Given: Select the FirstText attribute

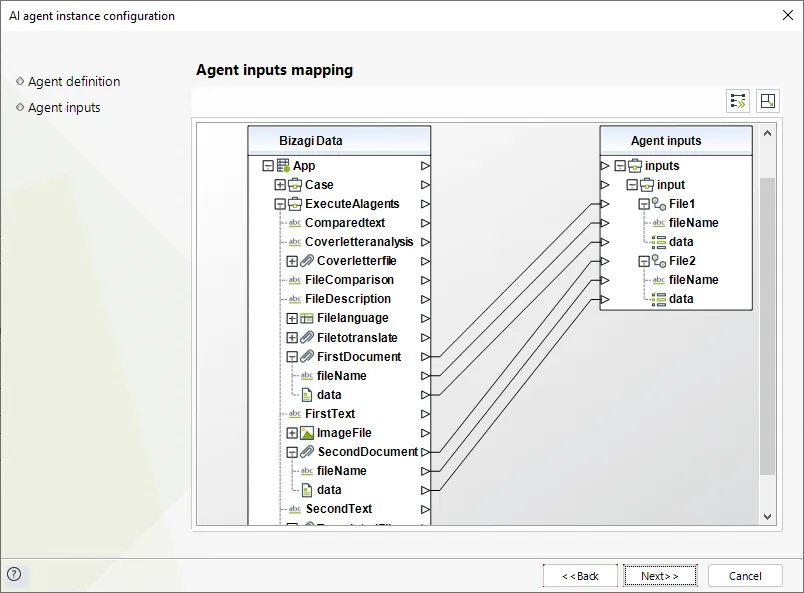Looking at the screenshot, I should [x=330, y=414].
